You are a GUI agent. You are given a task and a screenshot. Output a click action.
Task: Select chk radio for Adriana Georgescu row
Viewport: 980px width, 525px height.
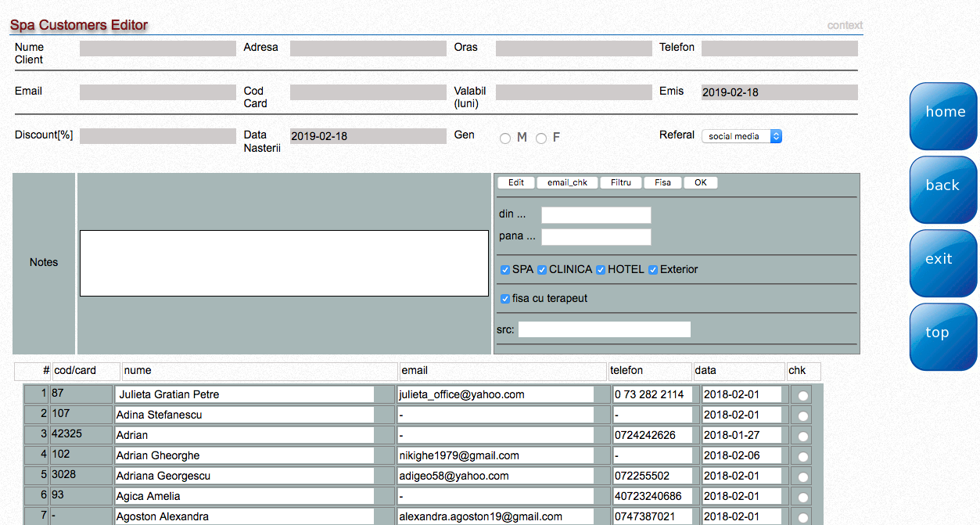(802, 477)
